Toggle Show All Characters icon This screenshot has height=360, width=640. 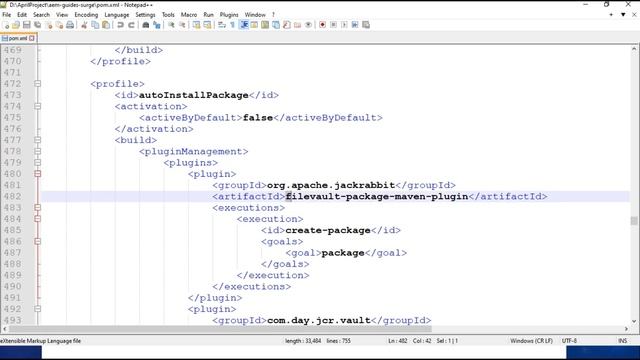(x=233, y=25)
